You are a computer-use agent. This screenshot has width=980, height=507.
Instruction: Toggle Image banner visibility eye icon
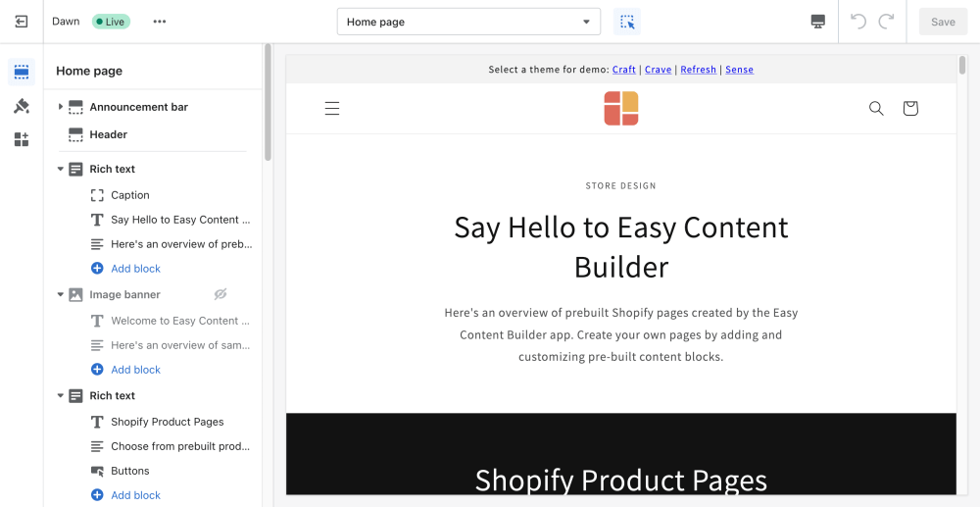(x=220, y=294)
